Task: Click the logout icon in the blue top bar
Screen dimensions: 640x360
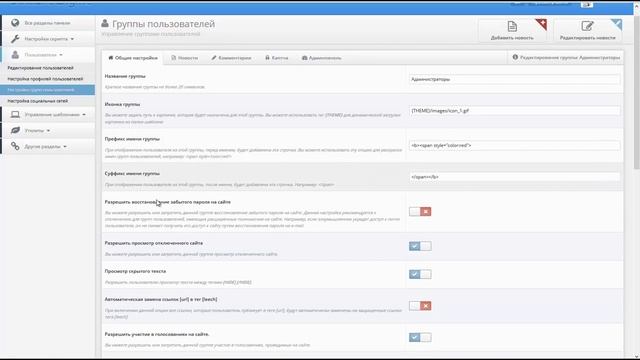Action: (x=587, y=4)
